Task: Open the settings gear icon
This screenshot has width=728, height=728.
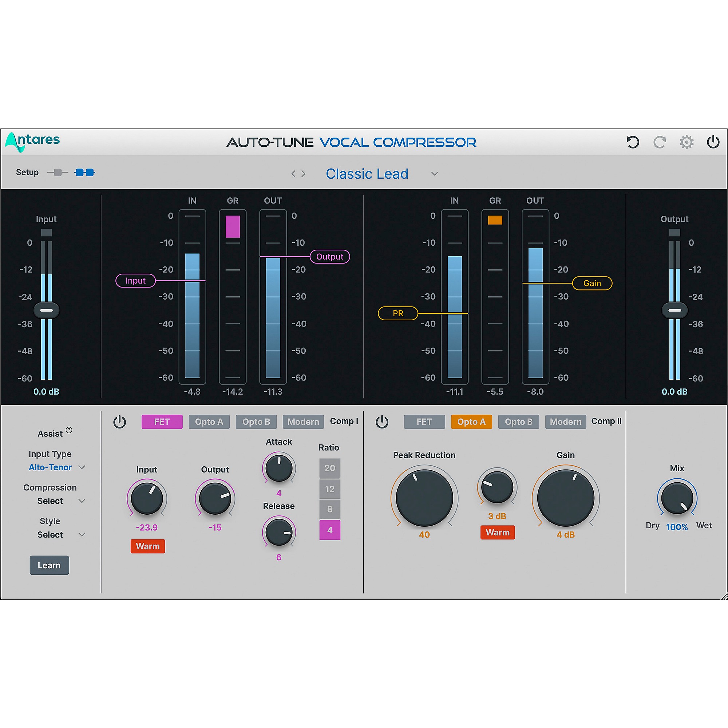Action: 687,142
